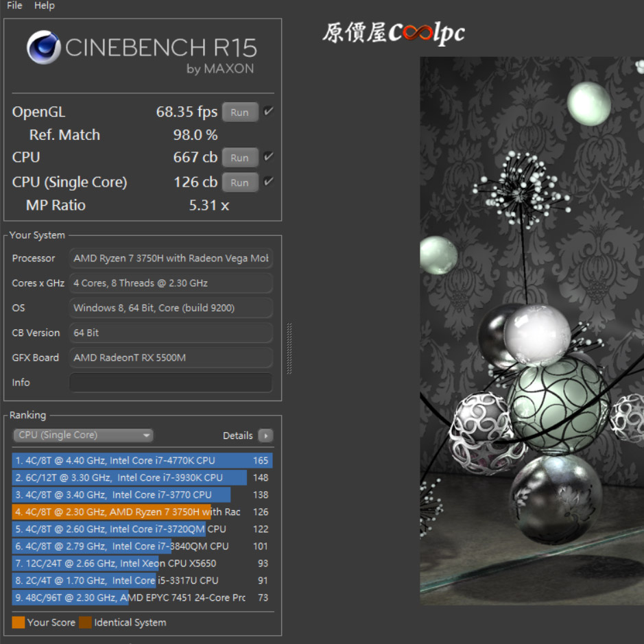Click the single core score 126 cb
Viewport: 644px width, 644px height.
point(195,182)
